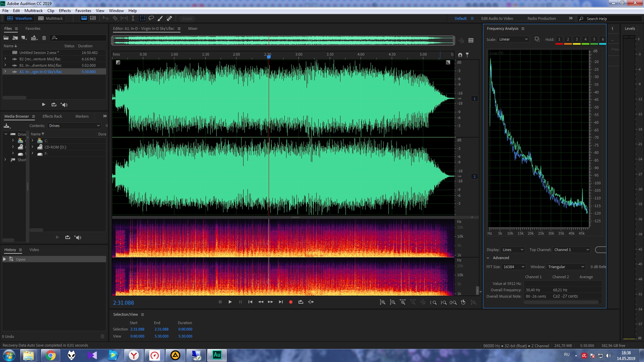Click Zoom In at In Point icon

(433, 302)
